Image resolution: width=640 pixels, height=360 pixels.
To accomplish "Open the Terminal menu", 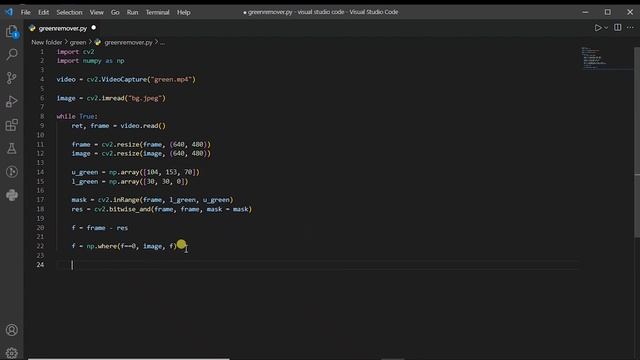I will [x=158, y=12].
